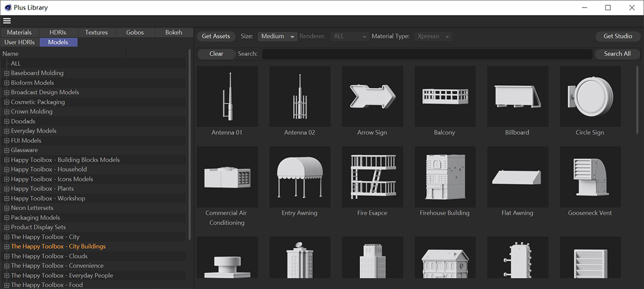Switch to the HDRIs tab
The height and width of the screenshot is (289, 644).
(57, 32)
